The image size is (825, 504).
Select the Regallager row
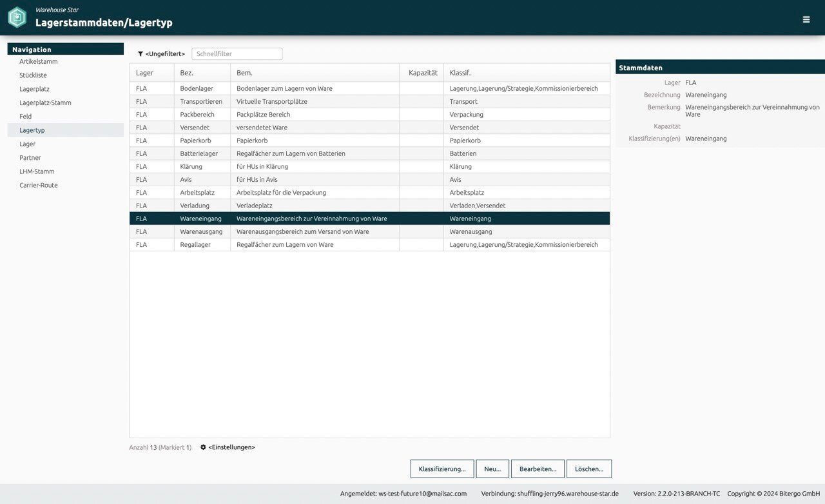point(369,244)
